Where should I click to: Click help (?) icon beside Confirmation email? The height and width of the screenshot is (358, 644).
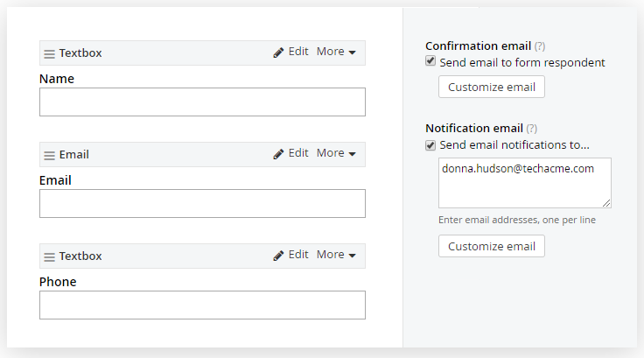pyautogui.click(x=540, y=46)
